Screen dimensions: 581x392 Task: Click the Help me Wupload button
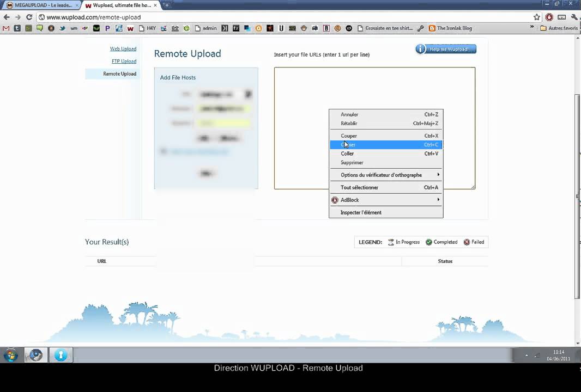click(x=446, y=49)
